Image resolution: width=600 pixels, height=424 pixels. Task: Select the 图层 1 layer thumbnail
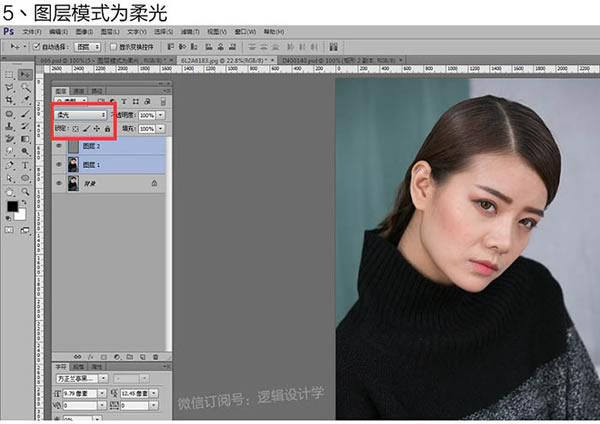pos(74,165)
